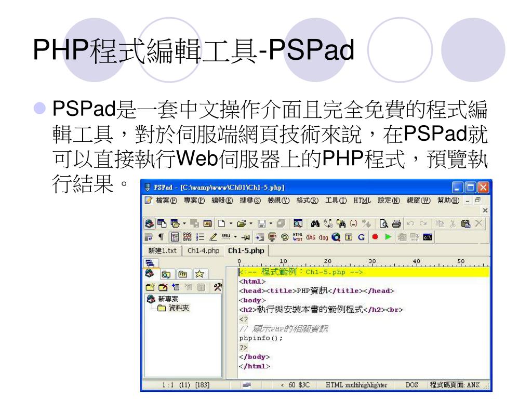Viewport: 532px width, 399px height.
Task: Toggle line numbers list icon
Action: pos(200,237)
